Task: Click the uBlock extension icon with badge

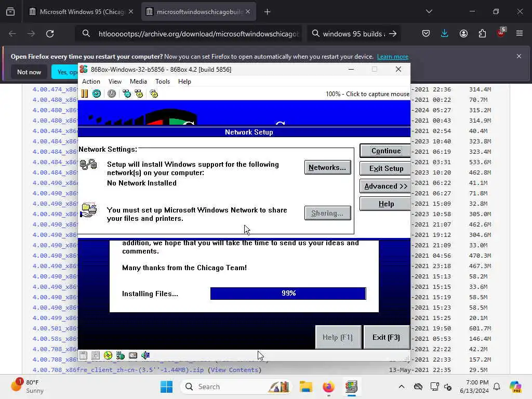Action: click(x=501, y=33)
